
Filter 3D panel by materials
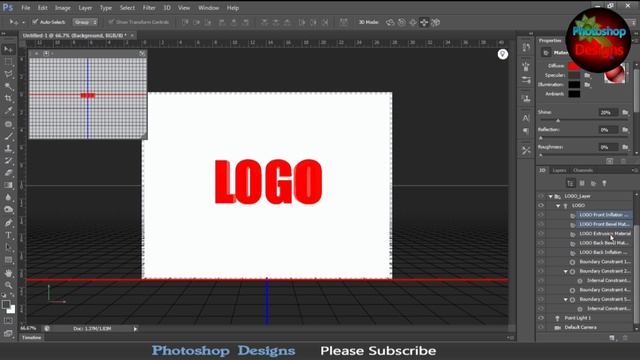click(x=593, y=183)
